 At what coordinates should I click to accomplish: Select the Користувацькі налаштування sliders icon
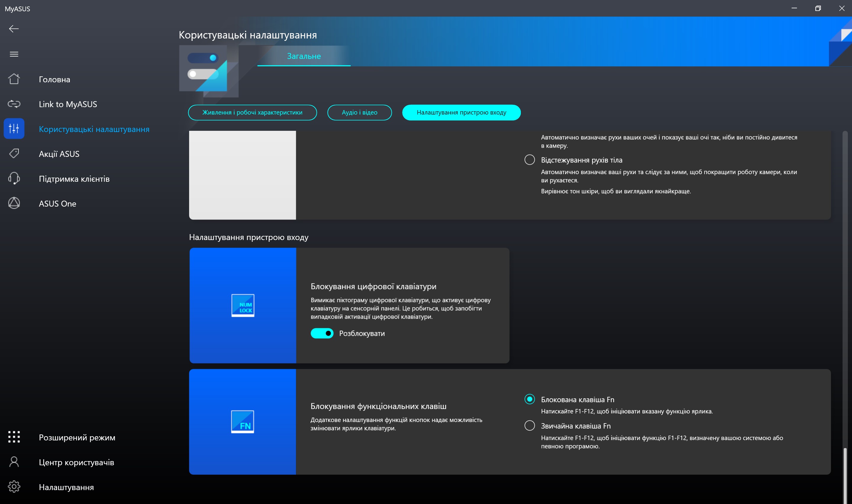pos(14,129)
